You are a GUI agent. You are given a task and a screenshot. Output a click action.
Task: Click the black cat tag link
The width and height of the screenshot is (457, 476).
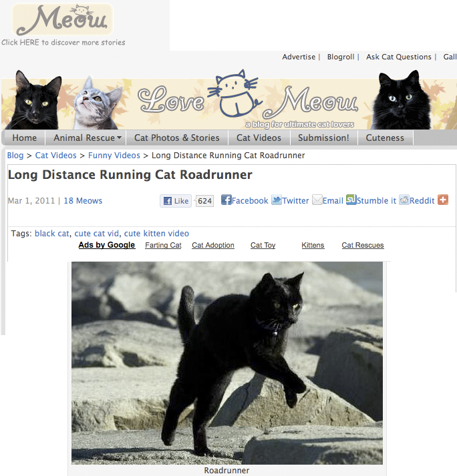coord(52,234)
